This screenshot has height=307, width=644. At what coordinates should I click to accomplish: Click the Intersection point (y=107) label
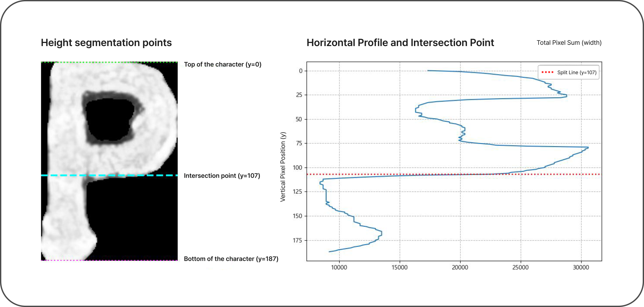(x=222, y=176)
